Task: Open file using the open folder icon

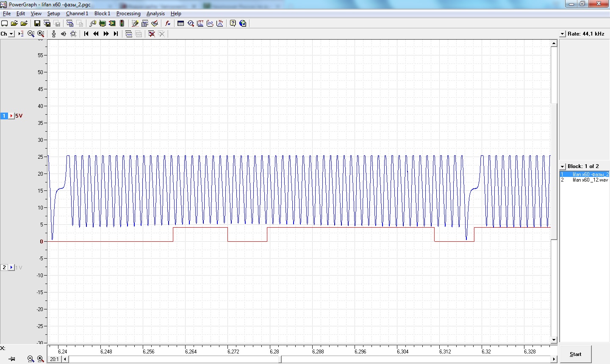Action: 14,23
